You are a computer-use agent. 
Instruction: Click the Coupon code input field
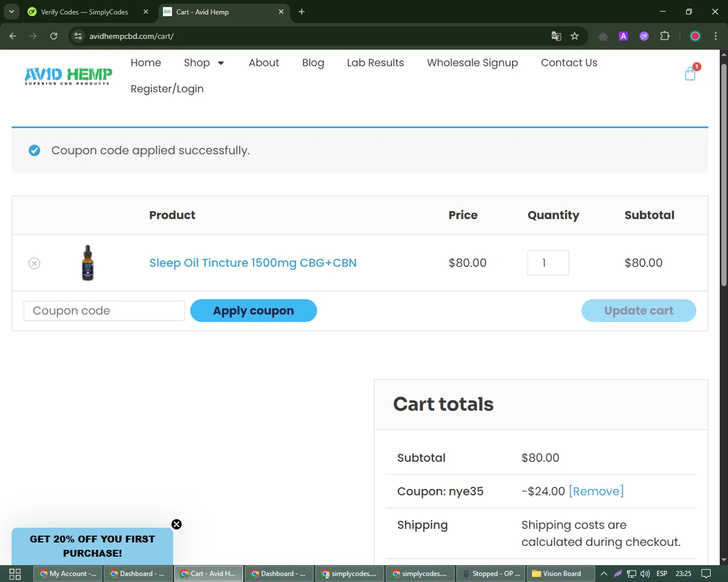tap(104, 311)
